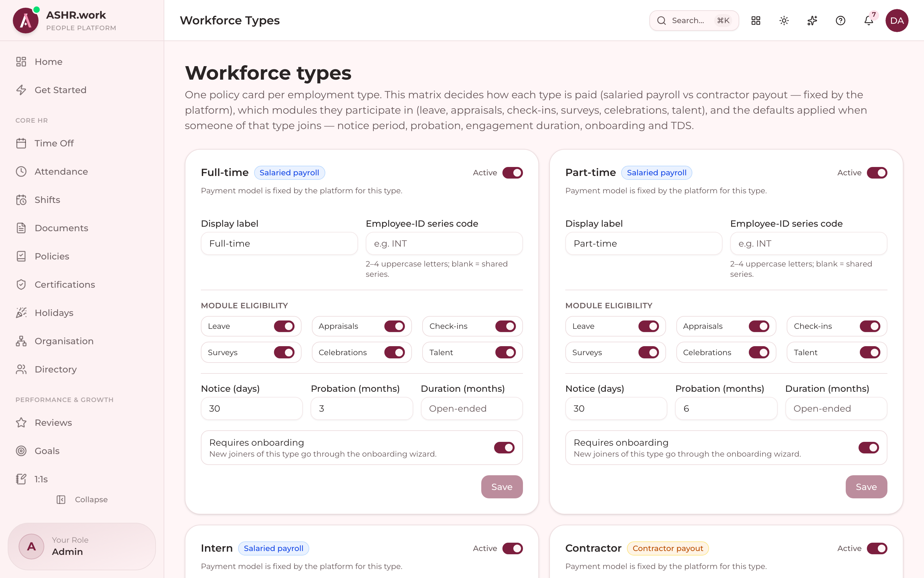Open the DA user avatar menu

[897, 21]
